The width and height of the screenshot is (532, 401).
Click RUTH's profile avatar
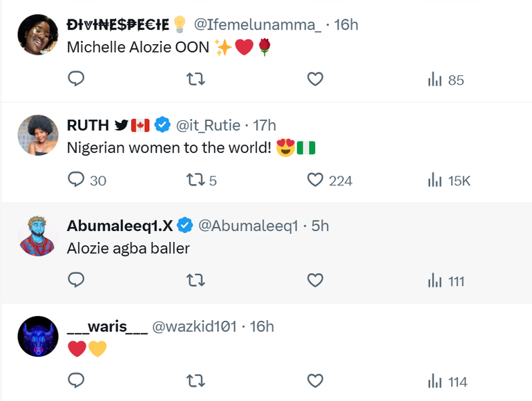(38, 136)
